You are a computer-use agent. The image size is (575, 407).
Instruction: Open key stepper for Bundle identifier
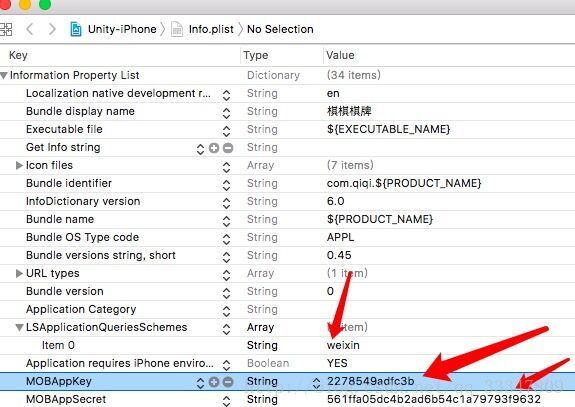coord(226,185)
